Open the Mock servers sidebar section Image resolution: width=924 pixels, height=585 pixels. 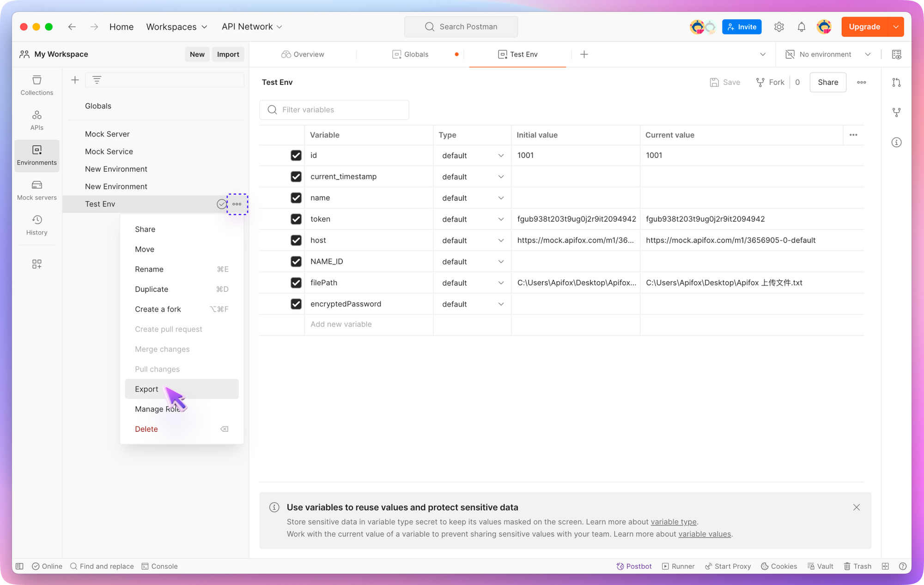click(36, 190)
